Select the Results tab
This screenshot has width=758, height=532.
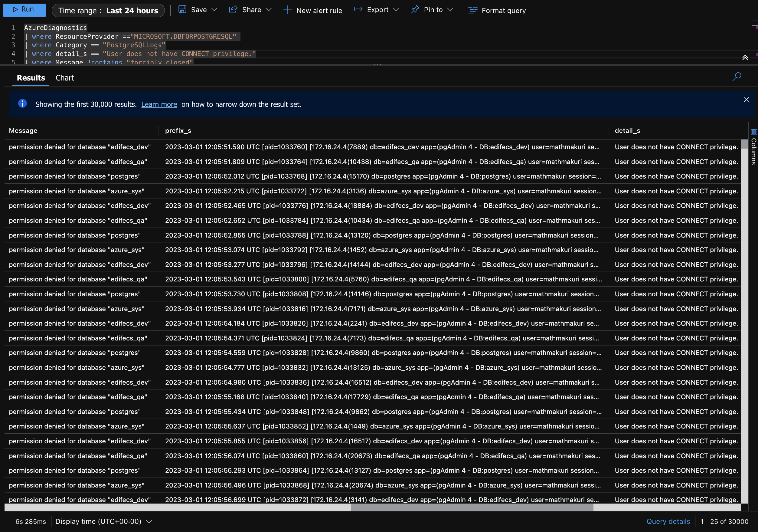[x=31, y=78]
